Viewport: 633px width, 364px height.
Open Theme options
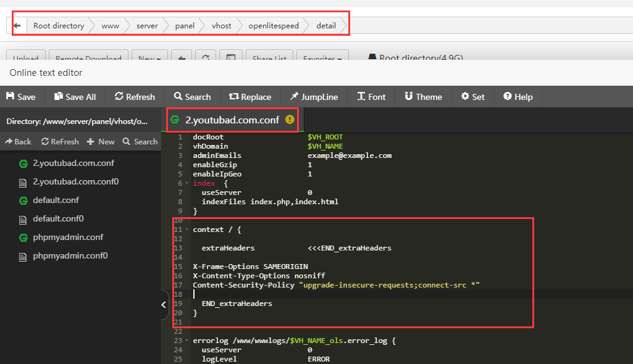pos(423,97)
